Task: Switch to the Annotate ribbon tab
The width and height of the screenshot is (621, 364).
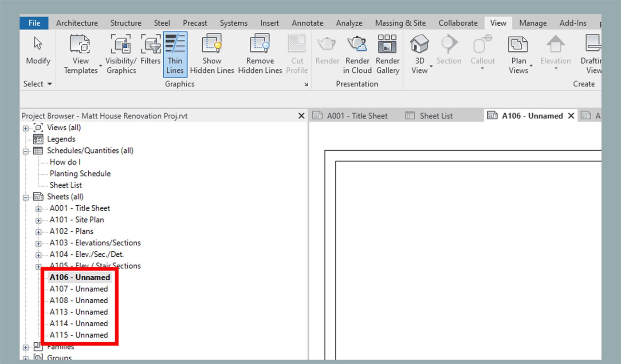Action: [307, 23]
